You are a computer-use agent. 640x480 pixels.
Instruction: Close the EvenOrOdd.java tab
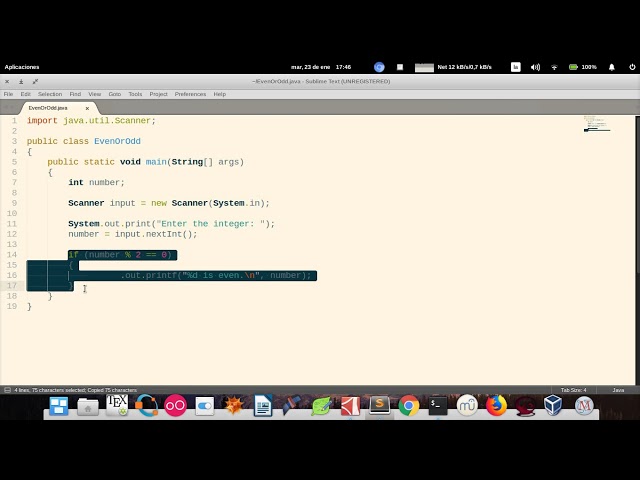[x=87, y=108]
